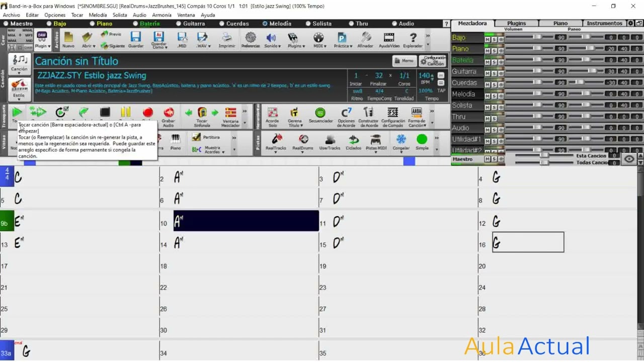This screenshot has height=362, width=644.
Task: Select the Solista track radio button
Action: [x=308, y=24]
